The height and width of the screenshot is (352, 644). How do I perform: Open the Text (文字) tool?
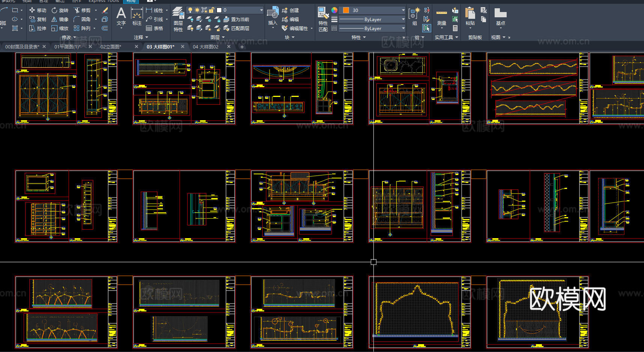(121, 17)
